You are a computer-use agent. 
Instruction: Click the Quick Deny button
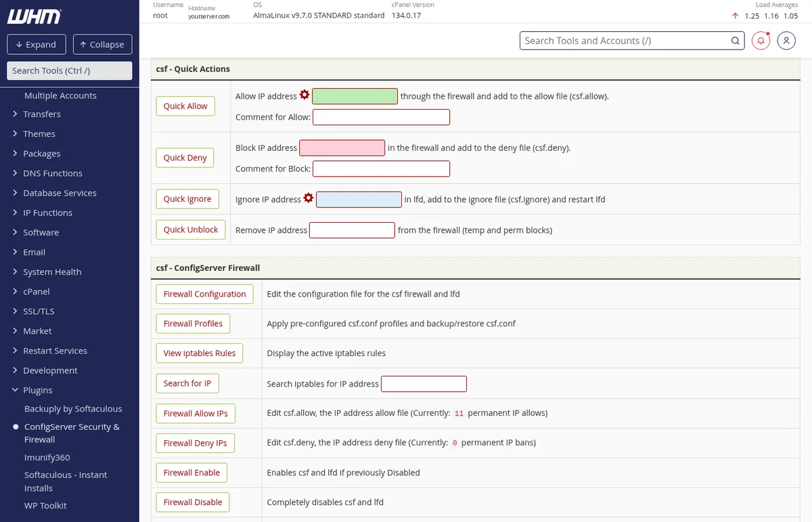point(185,157)
